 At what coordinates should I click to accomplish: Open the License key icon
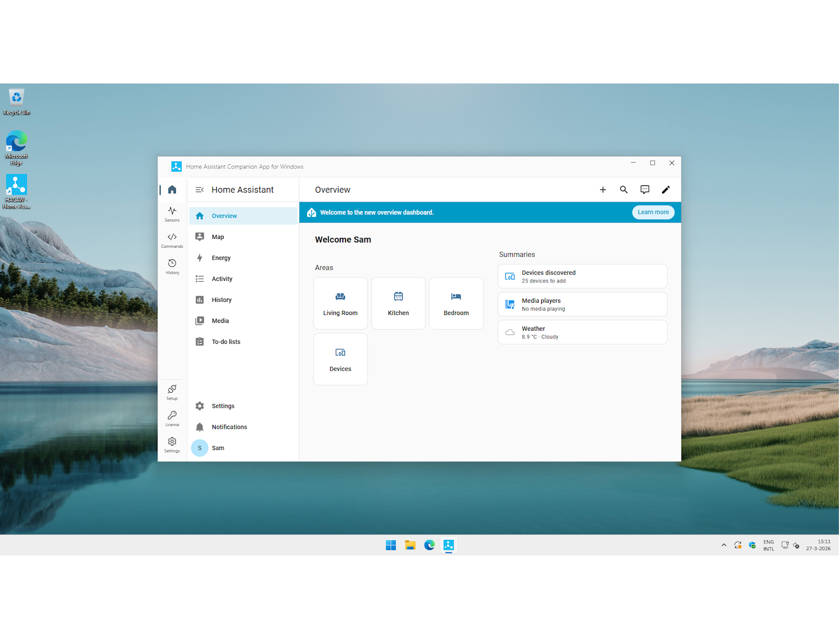tap(172, 419)
